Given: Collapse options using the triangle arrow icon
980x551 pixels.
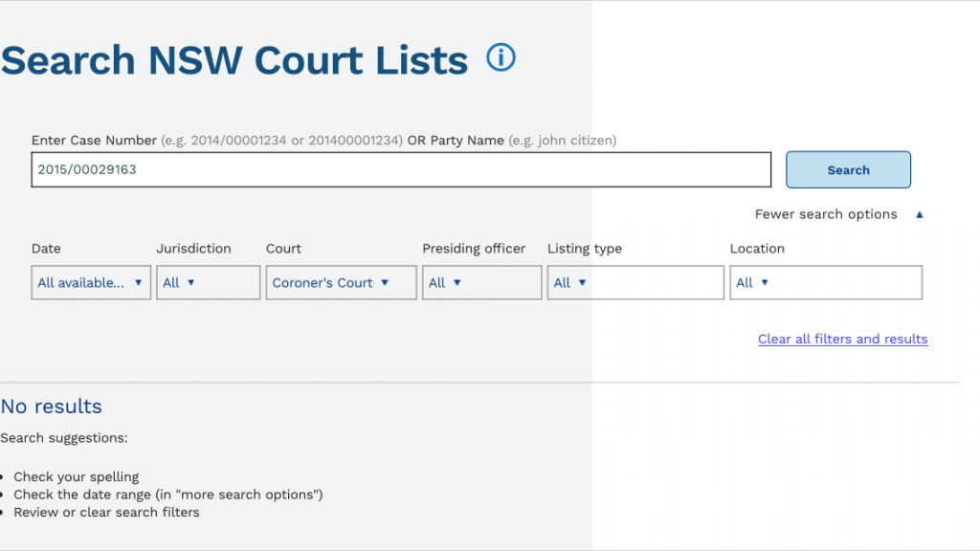Looking at the screenshot, I should [920, 215].
